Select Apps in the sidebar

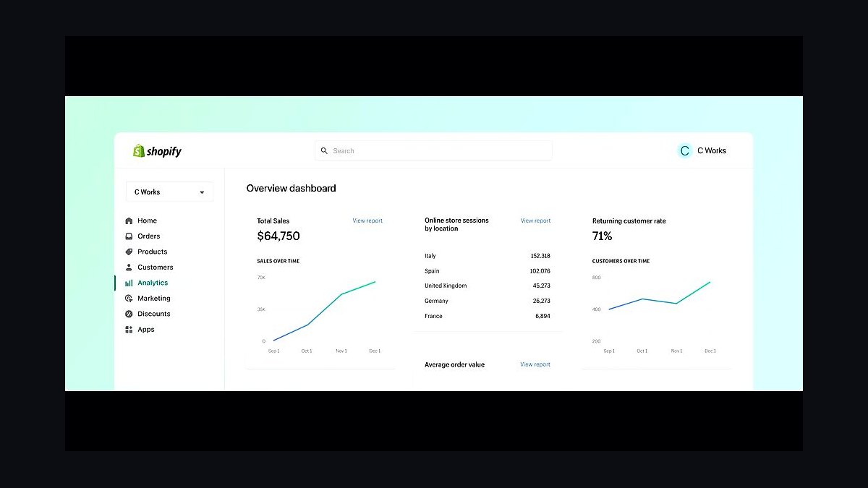[146, 330]
